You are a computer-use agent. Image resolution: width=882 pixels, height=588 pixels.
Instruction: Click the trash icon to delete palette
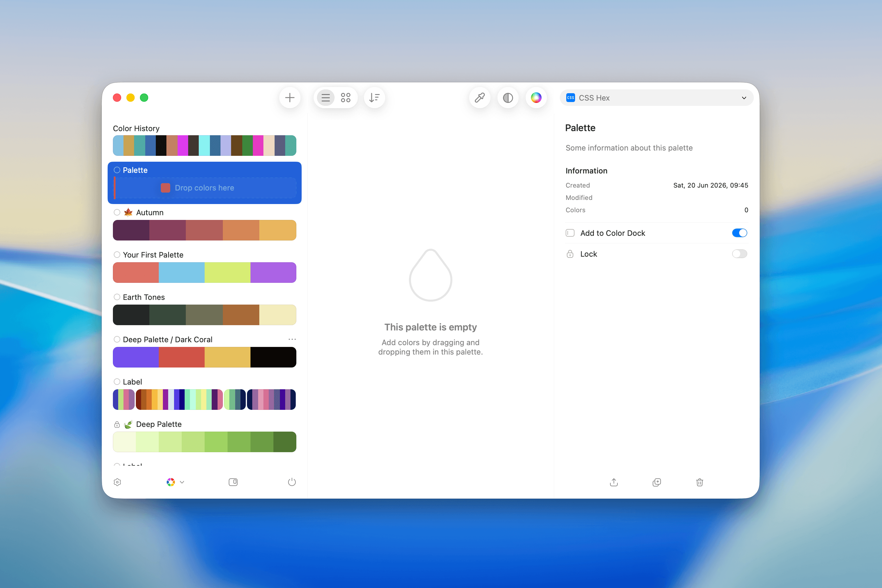point(700,482)
